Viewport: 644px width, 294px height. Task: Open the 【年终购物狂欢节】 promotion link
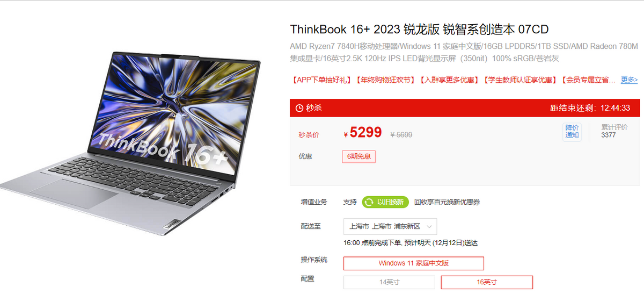coord(385,80)
